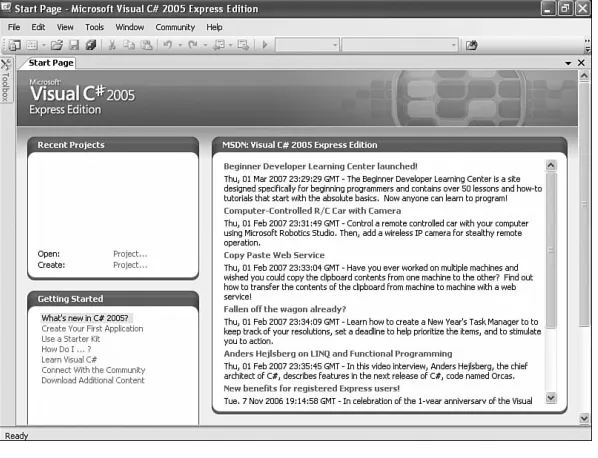Viewport: 598px width, 458px height.
Task: Open Beginner Developer Learning Center launched! headline
Action: [320, 166]
